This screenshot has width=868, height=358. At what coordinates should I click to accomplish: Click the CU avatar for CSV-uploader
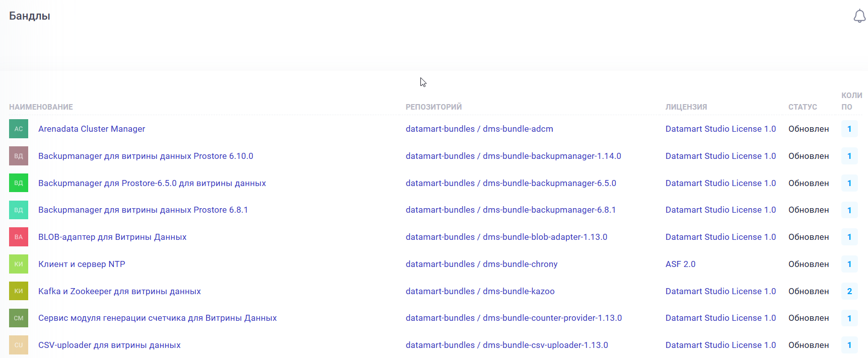(x=19, y=345)
